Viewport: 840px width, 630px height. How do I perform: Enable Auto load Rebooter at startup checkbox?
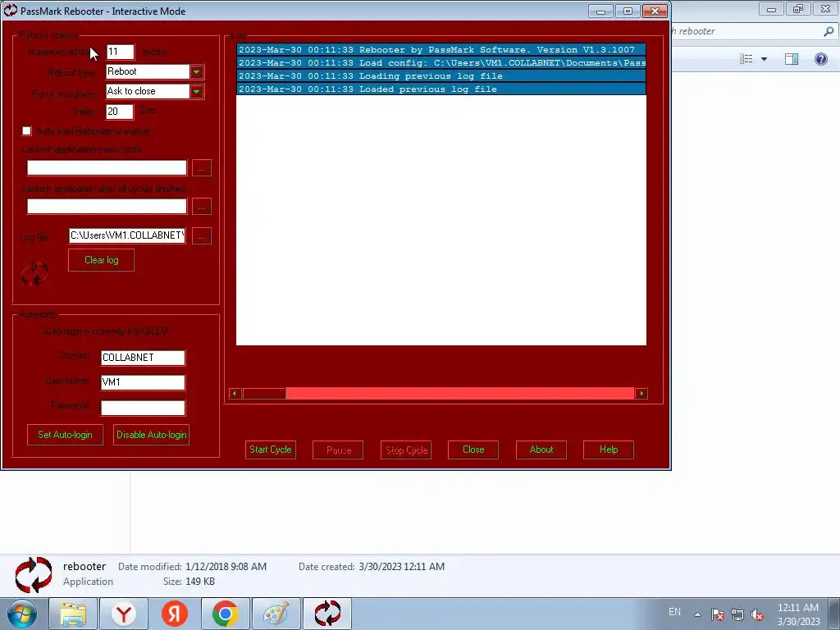27,131
